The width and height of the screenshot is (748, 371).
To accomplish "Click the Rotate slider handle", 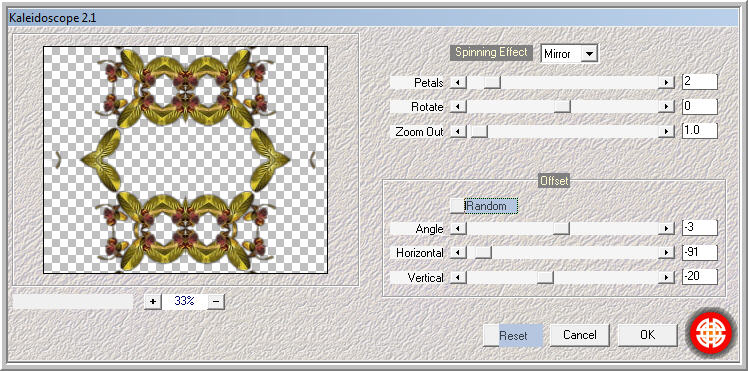I will (x=562, y=107).
